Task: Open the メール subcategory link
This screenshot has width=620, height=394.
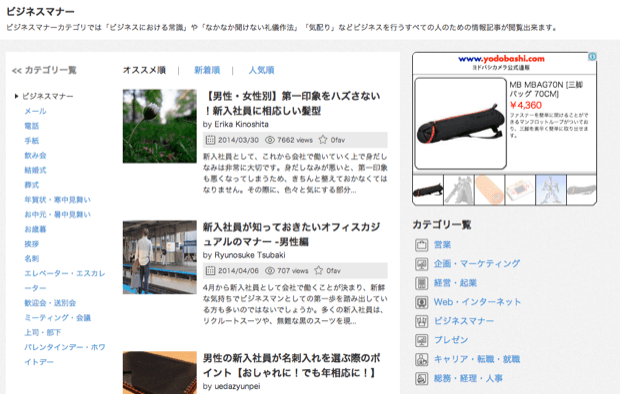Action: pyautogui.click(x=36, y=111)
